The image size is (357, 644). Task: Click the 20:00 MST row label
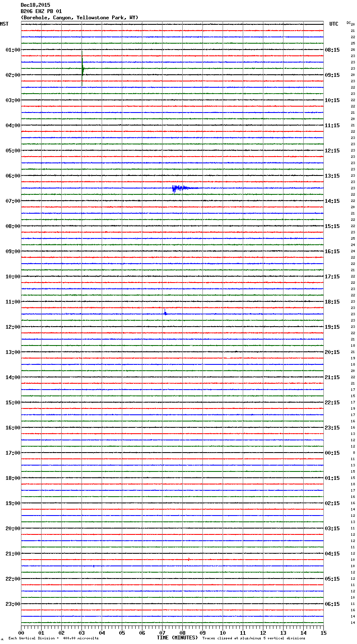13,529
